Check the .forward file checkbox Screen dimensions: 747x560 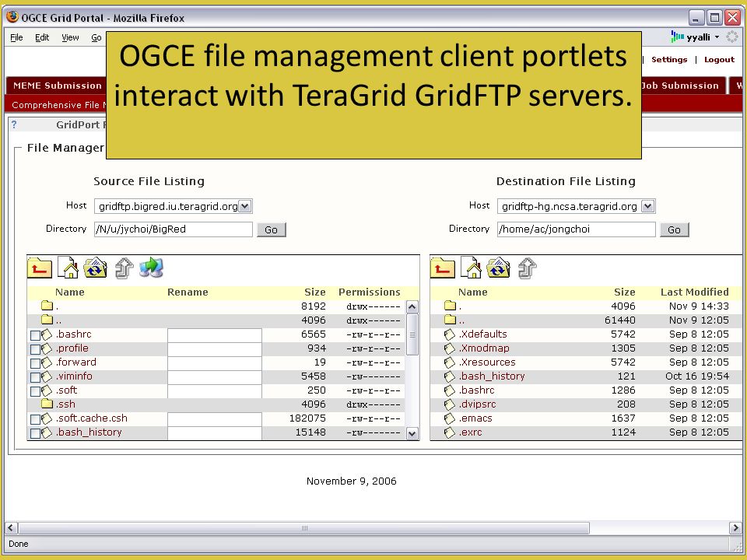35,363
